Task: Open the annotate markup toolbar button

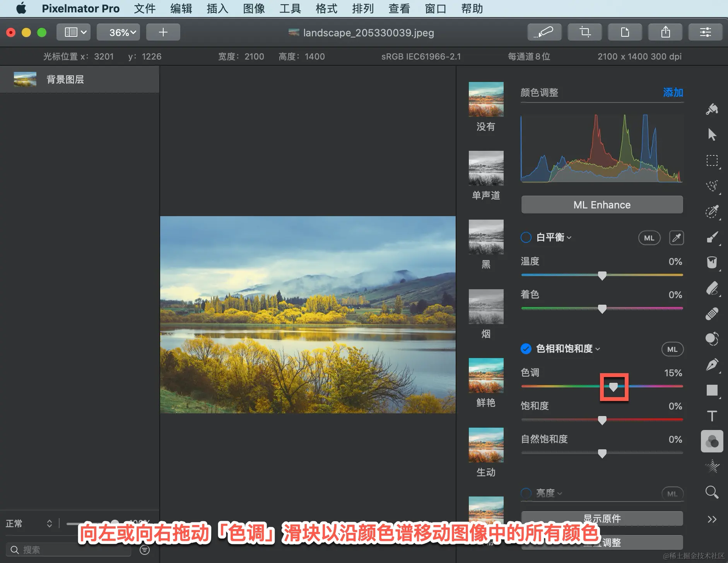Action: point(544,32)
